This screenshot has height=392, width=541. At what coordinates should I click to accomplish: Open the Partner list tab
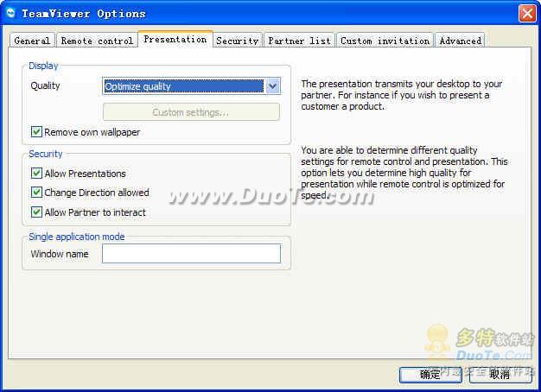click(x=300, y=41)
